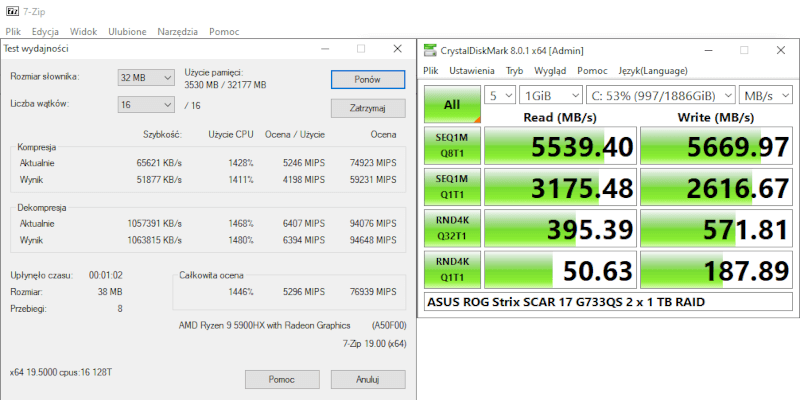This screenshot has width=800, height=400.
Task: Click the 3530 MB / 32177 MB memory usage
Action: (225, 85)
